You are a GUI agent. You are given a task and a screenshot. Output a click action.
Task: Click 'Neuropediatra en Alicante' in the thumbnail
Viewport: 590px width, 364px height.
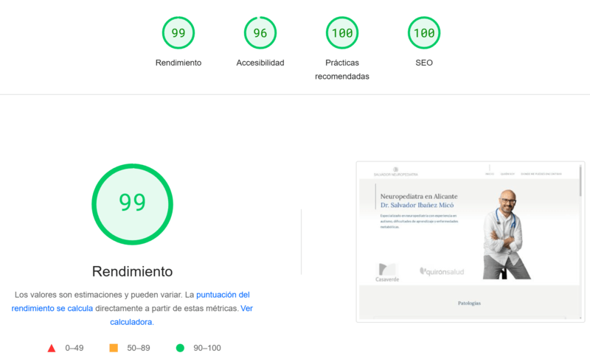tap(419, 196)
